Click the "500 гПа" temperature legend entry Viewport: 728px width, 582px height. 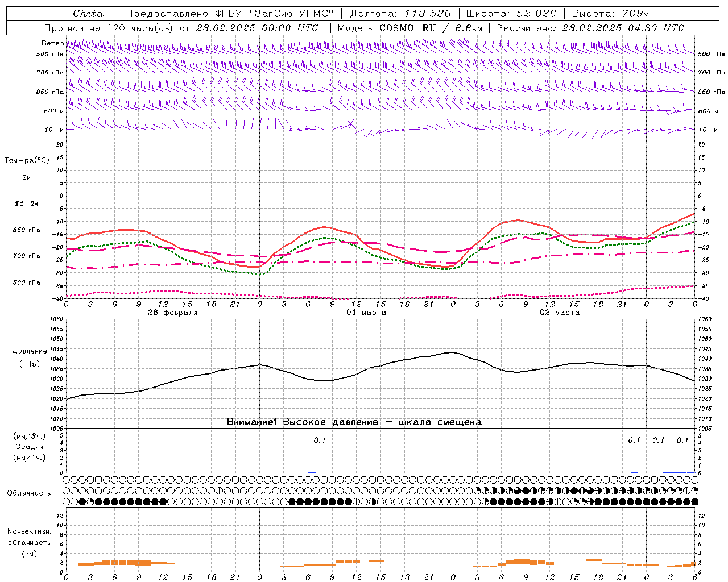pyautogui.click(x=27, y=282)
